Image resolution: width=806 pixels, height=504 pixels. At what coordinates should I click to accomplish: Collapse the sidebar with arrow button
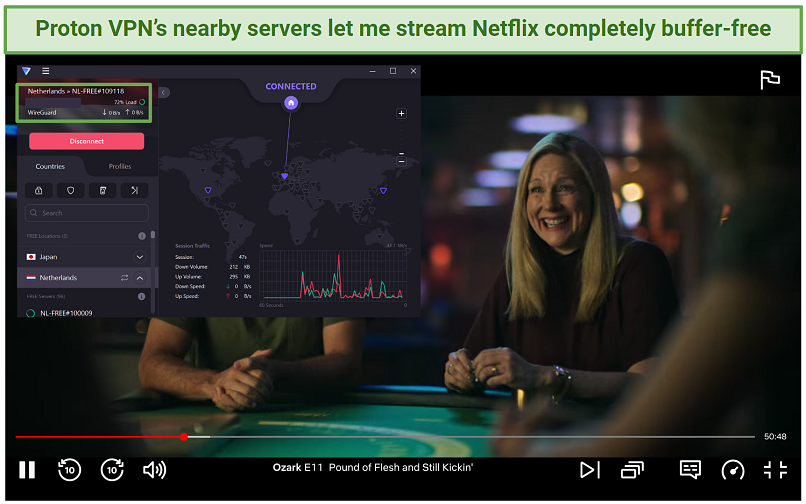pos(163,93)
